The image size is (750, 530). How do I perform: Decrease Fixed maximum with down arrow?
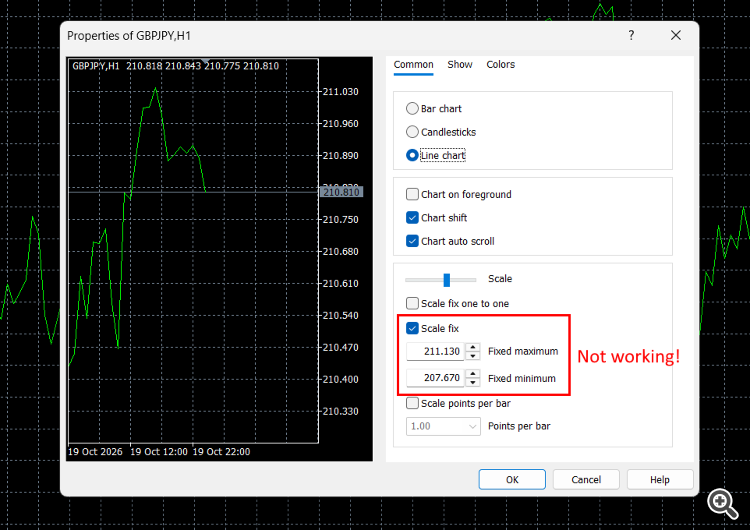473,356
